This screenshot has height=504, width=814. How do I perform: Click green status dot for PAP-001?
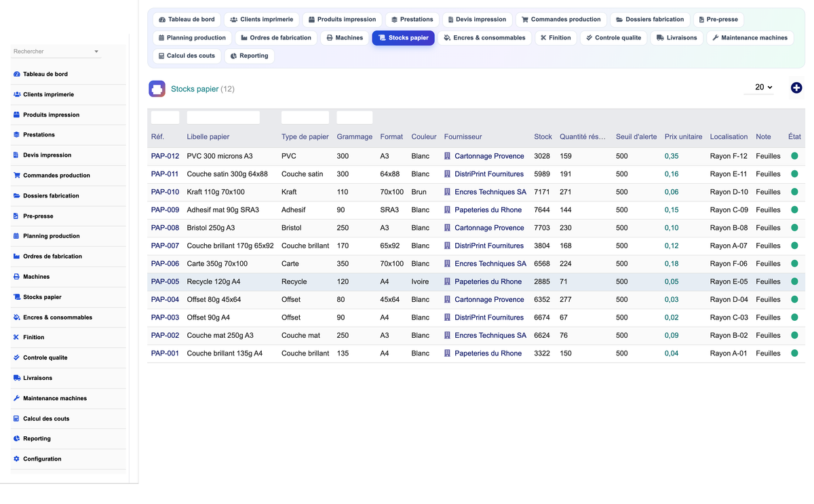pyautogui.click(x=794, y=353)
